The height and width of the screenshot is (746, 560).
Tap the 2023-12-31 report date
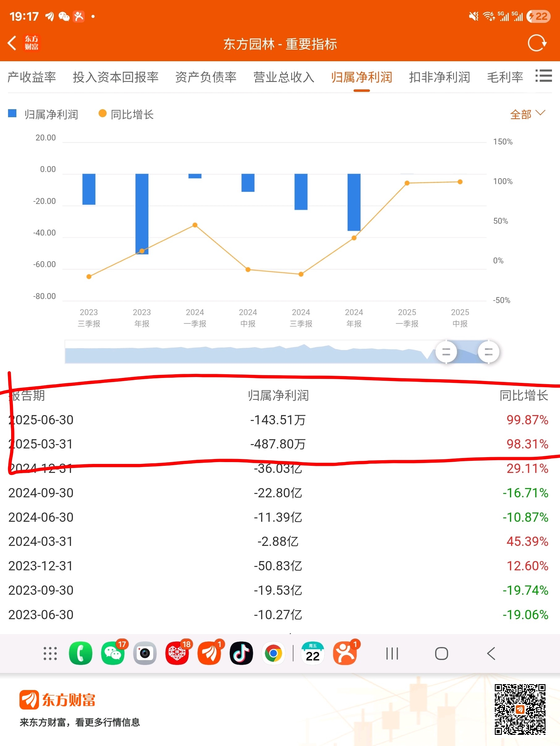pos(41,566)
